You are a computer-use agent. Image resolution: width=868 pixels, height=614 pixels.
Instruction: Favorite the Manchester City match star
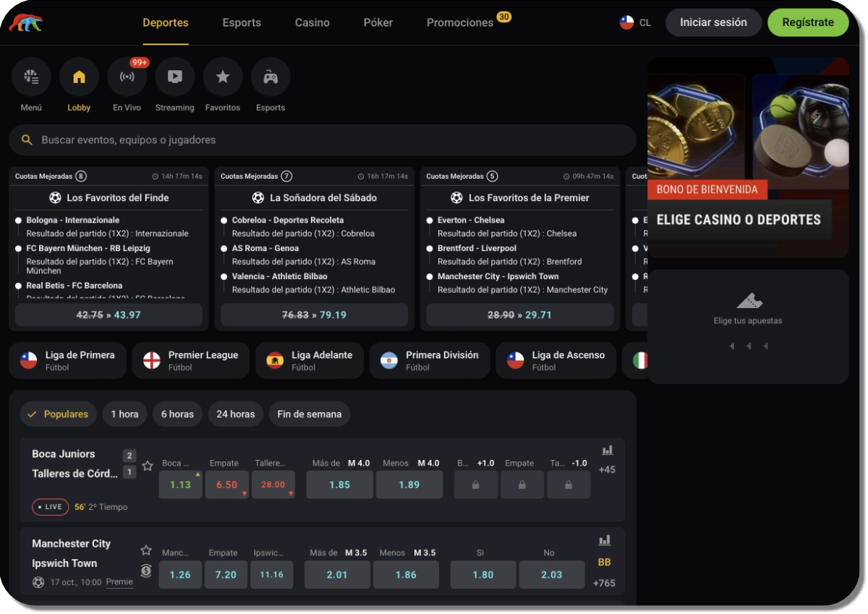coord(146,550)
